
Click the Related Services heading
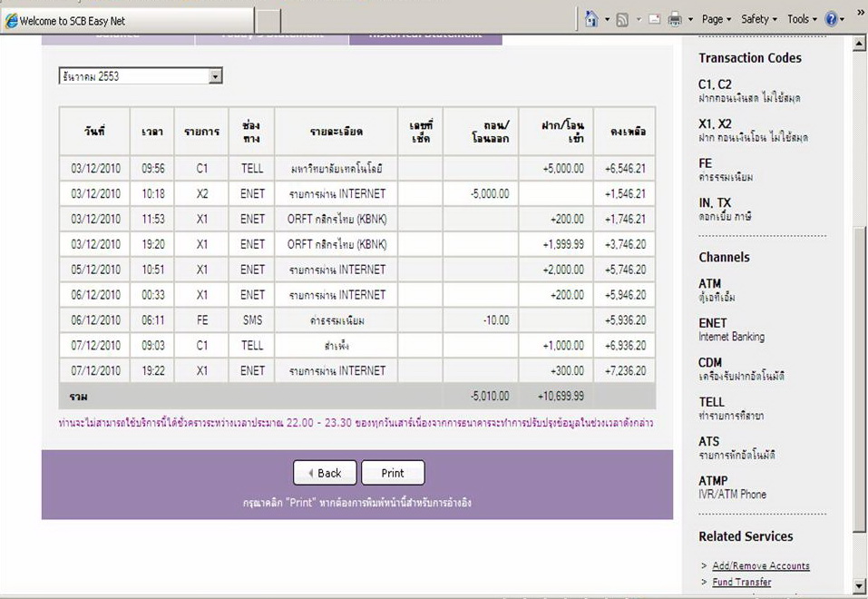746,536
